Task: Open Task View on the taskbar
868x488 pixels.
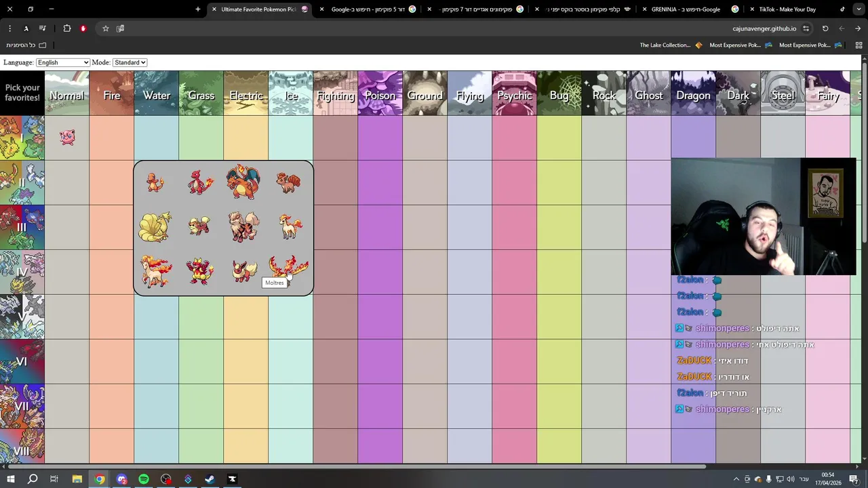Action: [54, 479]
